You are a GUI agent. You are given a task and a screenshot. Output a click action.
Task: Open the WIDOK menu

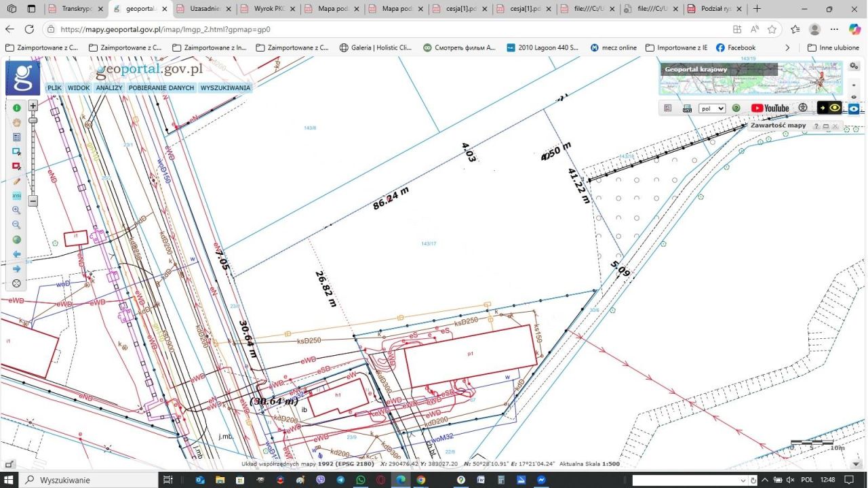pos(79,88)
